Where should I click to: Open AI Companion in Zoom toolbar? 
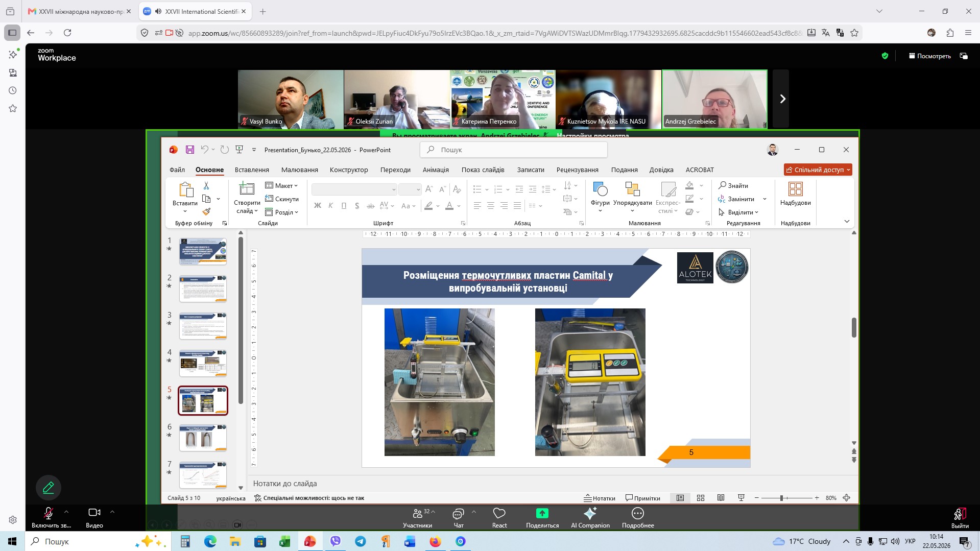(x=590, y=518)
